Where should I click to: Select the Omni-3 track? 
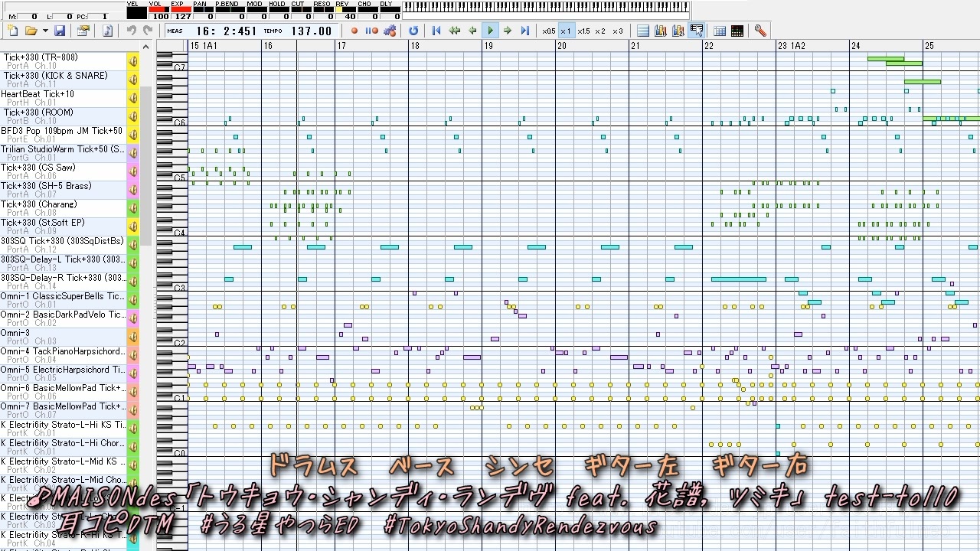coord(63,337)
